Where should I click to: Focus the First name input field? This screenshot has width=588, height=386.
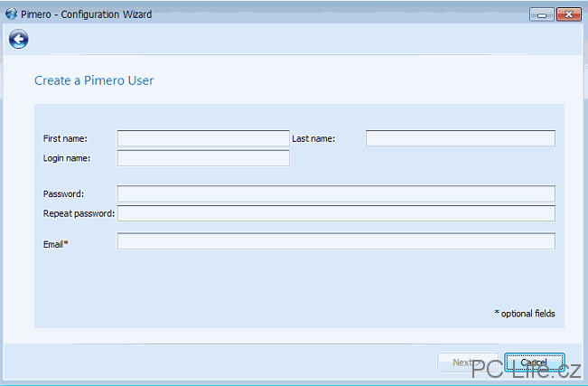[x=203, y=138]
